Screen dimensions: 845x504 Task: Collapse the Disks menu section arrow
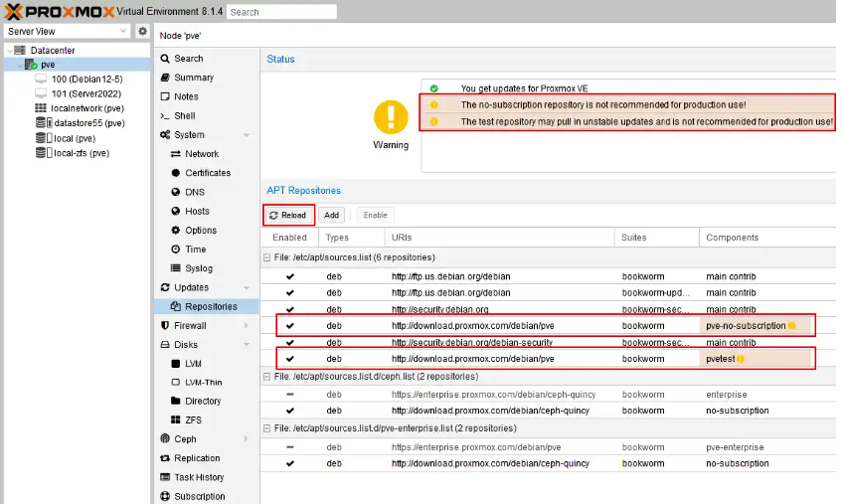247,345
